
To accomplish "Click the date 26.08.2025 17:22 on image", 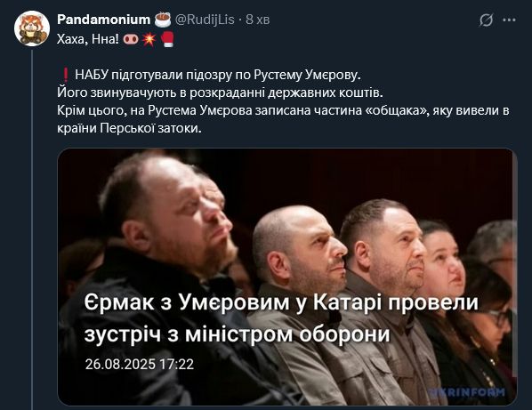I will pos(140,365).
